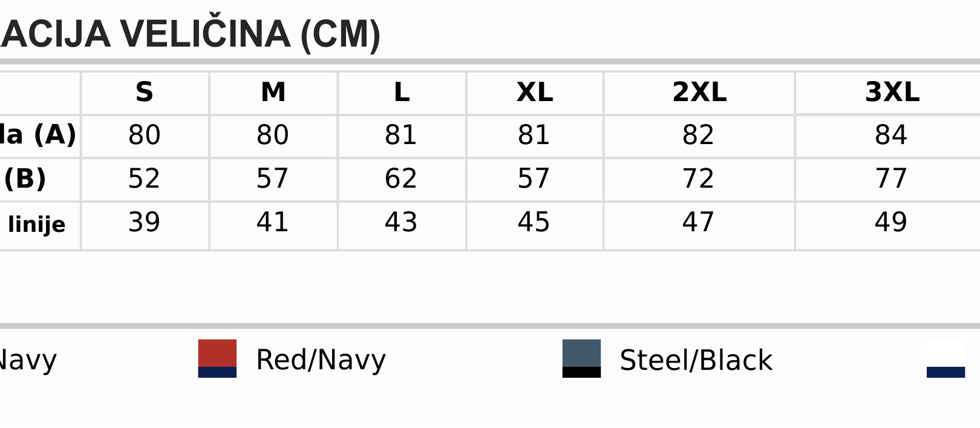
Task: Pick the White/Navy swatch at right edge
Action: pos(946,358)
